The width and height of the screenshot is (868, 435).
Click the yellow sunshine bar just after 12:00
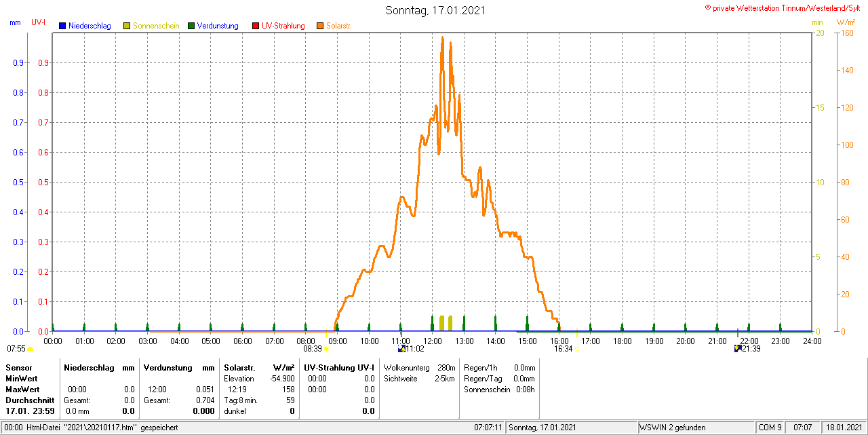442,323
